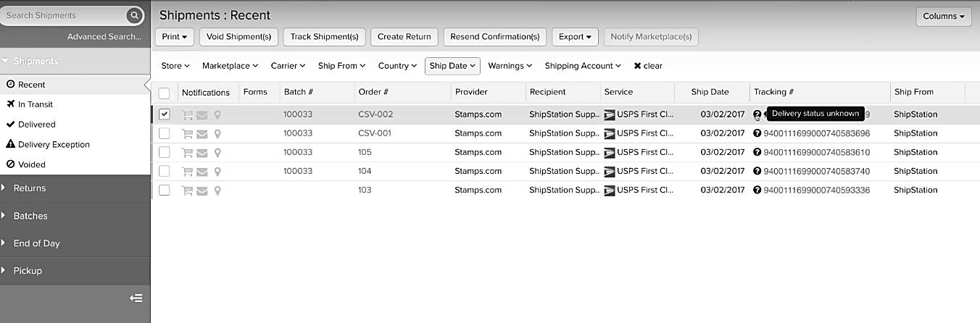Viewport: 980px width, 323px height.
Task: Open the Columns dropdown
Action: [x=944, y=16]
